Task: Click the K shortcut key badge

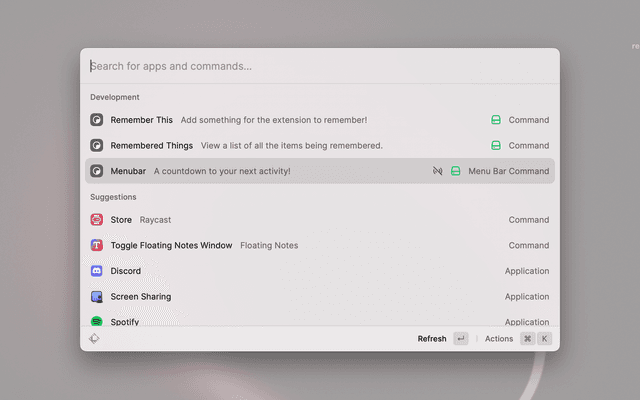Action: coord(545,339)
